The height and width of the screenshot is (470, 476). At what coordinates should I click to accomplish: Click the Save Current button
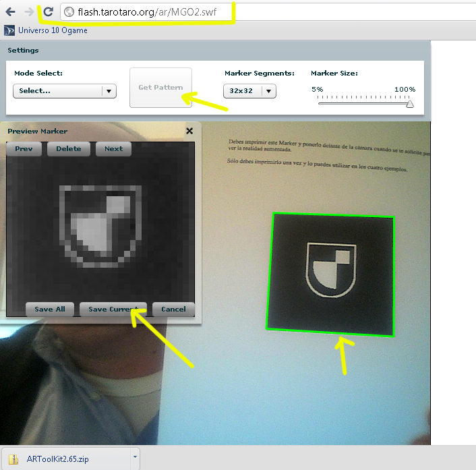pos(113,309)
